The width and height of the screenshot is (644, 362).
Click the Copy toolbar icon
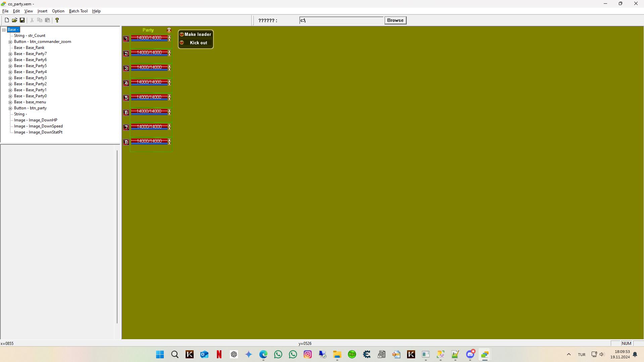[40, 20]
